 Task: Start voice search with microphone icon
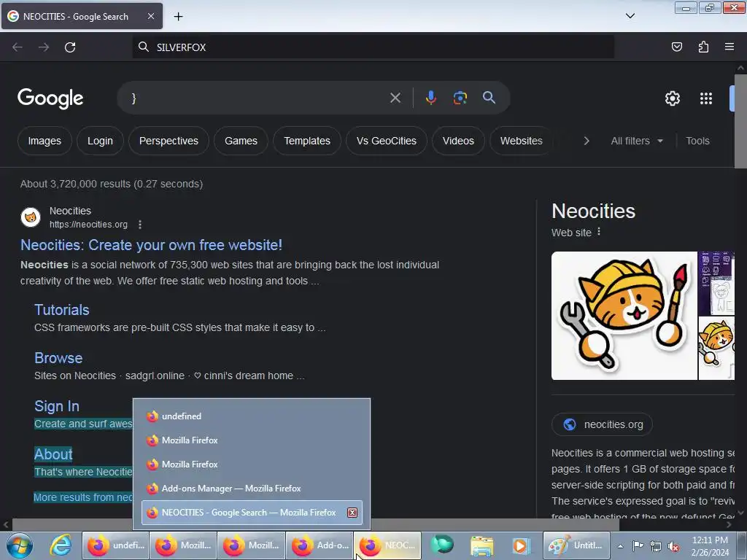[430, 98]
